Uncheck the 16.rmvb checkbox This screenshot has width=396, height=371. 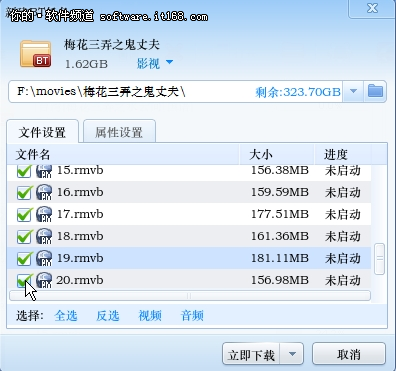point(24,193)
